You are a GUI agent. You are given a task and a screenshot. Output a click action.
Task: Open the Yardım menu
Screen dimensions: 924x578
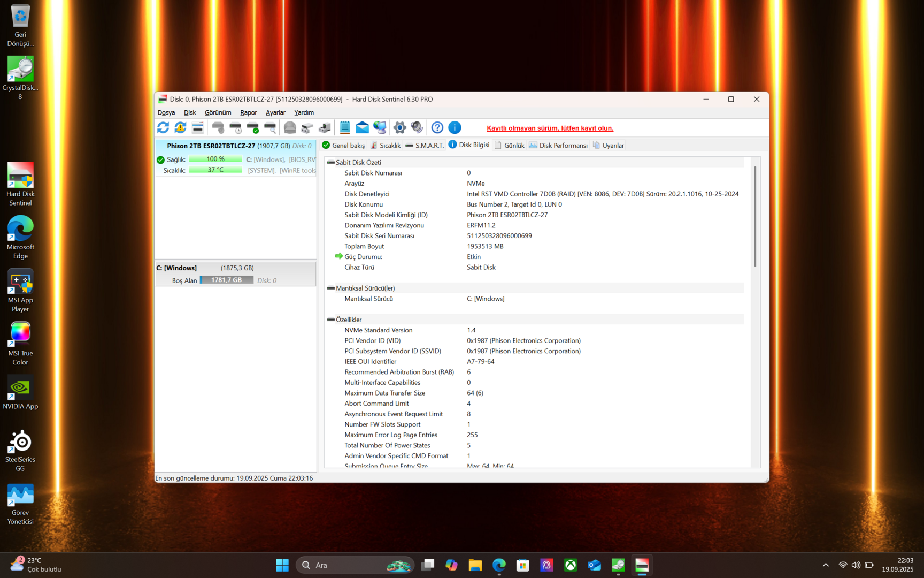click(304, 112)
